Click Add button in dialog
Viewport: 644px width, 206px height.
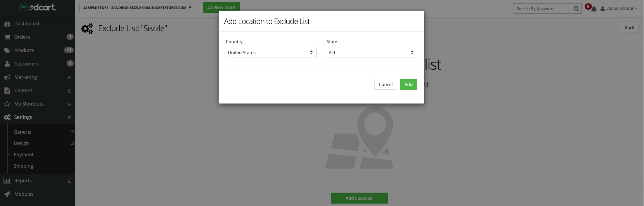[x=408, y=84]
